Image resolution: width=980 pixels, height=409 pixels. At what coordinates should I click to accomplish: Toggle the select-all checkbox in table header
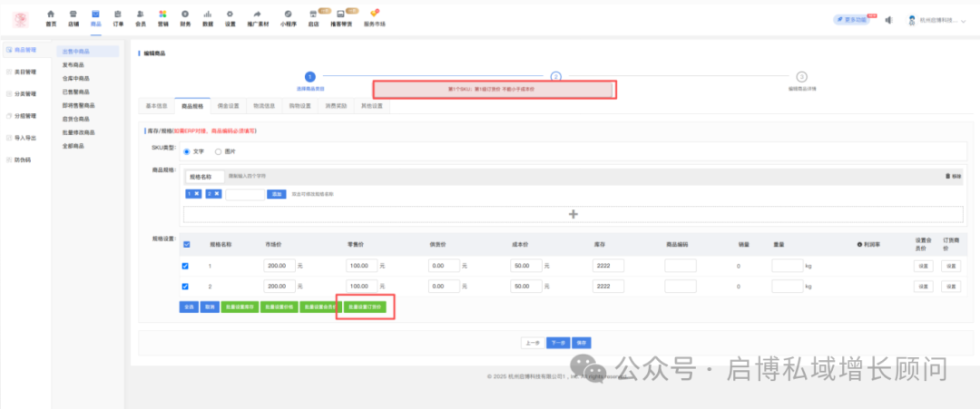[187, 244]
